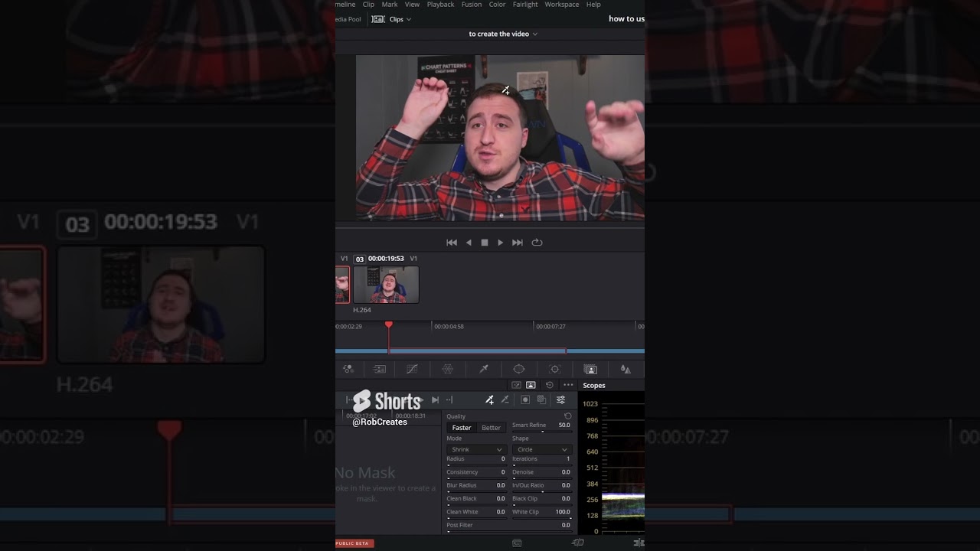Image resolution: width=980 pixels, height=551 pixels.
Task: Click the viewer Play reverse button
Action: [469, 243]
